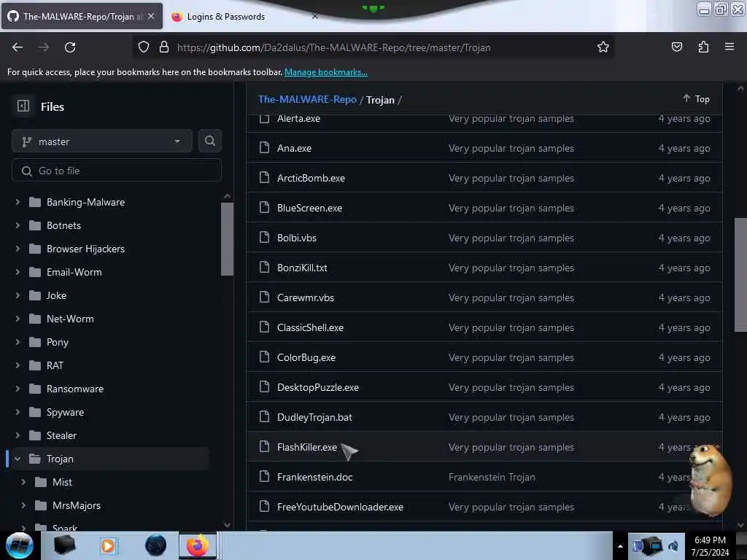Viewport: 747px width, 560px height.
Task: Click file icon next to DudleyTrojan.bat
Action: (x=264, y=416)
